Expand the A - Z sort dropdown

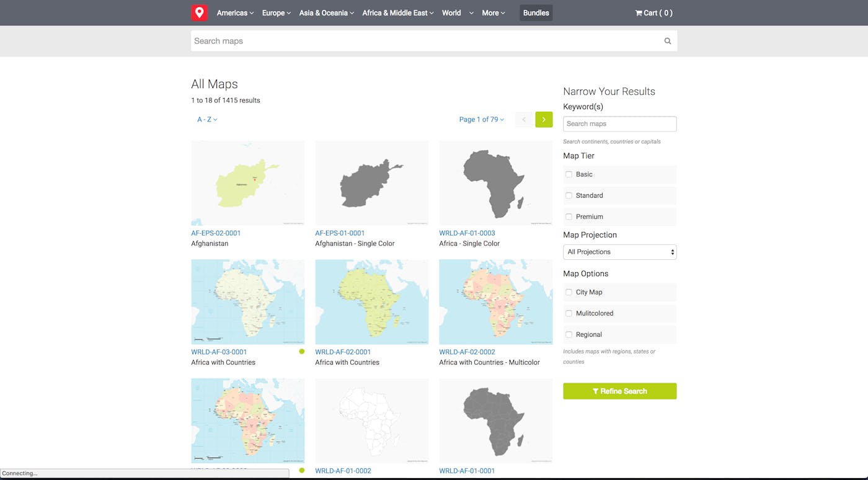click(207, 120)
